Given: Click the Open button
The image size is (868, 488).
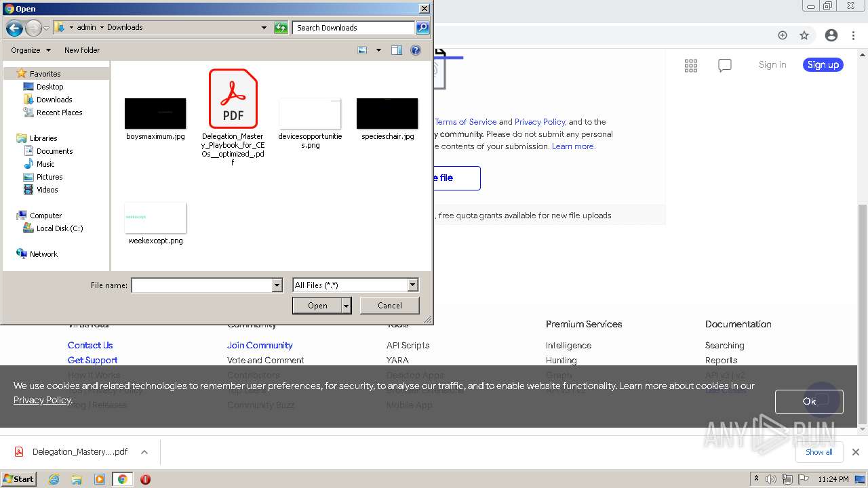Looking at the screenshot, I should point(317,306).
